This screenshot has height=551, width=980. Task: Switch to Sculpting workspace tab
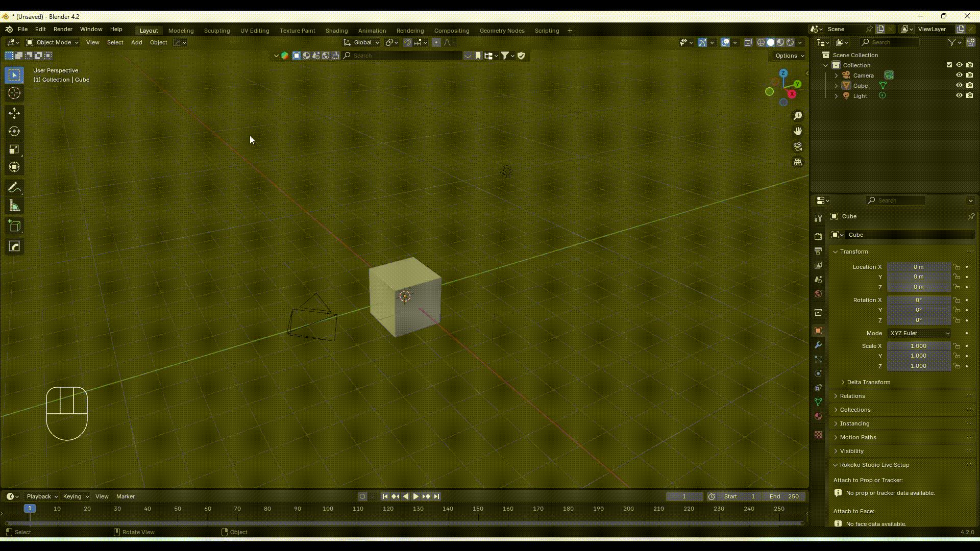(x=217, y=31)
